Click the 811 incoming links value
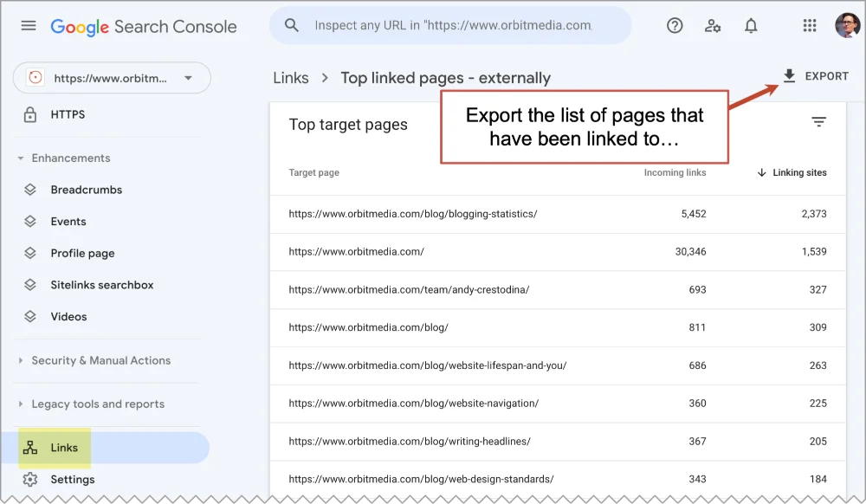866x504 pixels. (697, 327)
